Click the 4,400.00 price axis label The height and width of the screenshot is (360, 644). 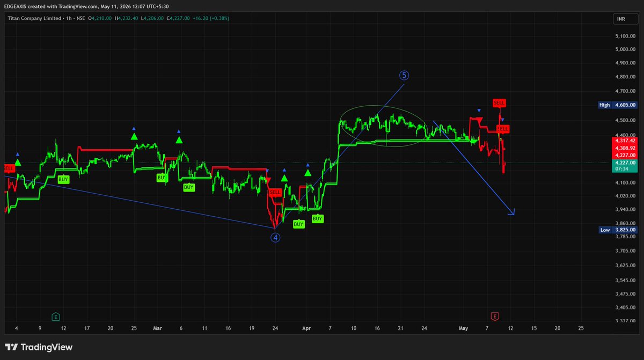[625, 136]
